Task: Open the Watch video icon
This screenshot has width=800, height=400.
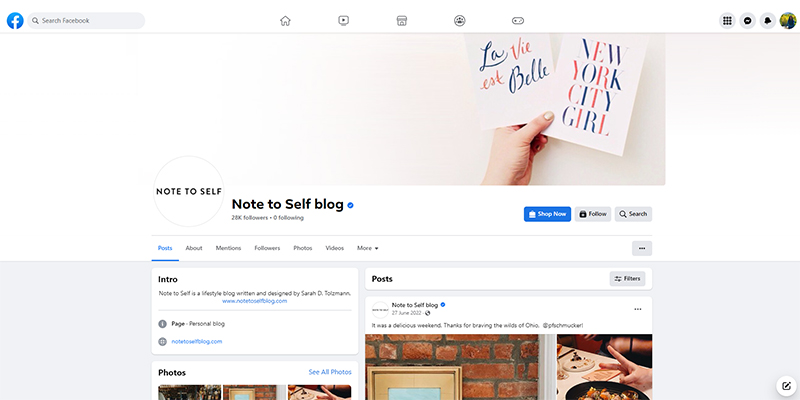Action: pos(343,21)
